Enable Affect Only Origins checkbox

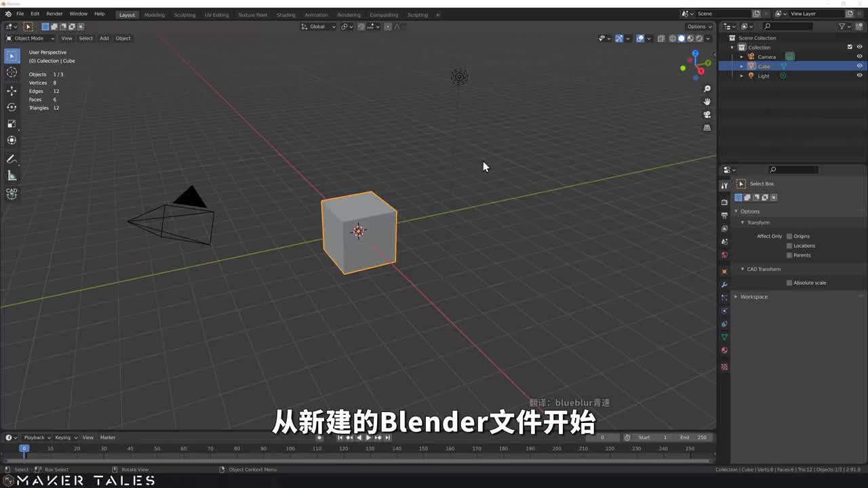[x=789, y=236]
